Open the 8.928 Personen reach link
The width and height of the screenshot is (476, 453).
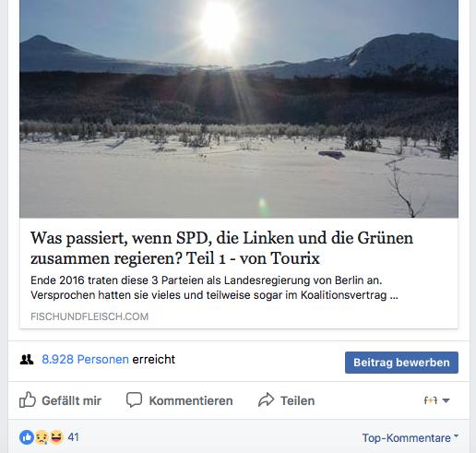tap(85, 359)
